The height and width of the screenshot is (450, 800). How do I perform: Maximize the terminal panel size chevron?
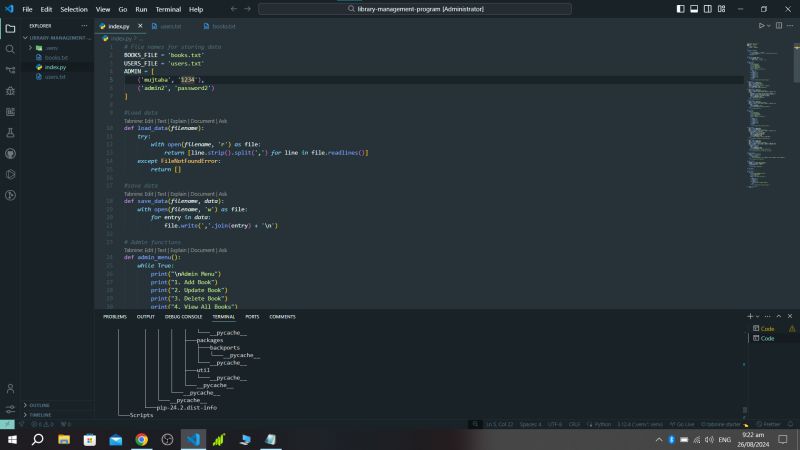[x=779, y=316]
